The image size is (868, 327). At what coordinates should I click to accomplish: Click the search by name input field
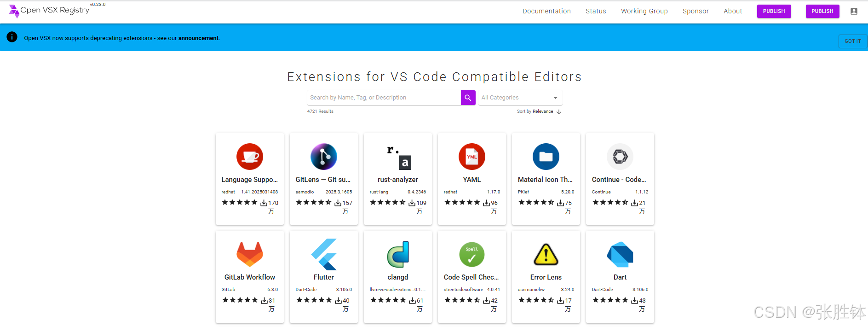[x=384, y=98]
